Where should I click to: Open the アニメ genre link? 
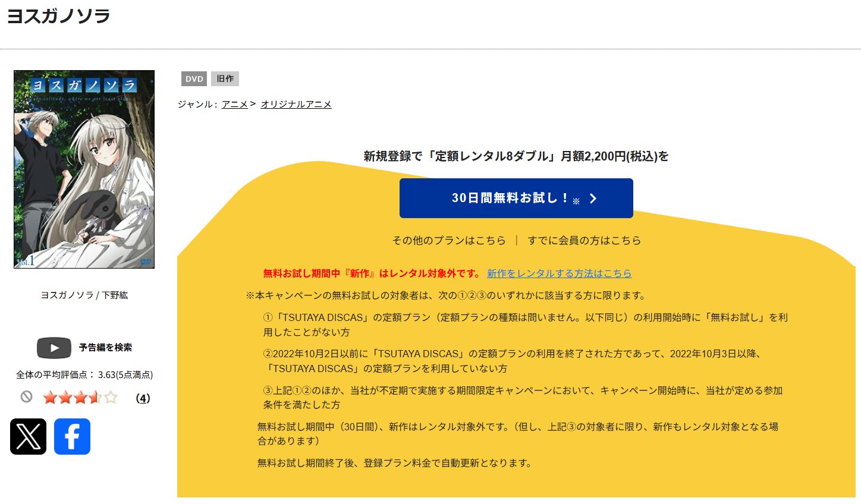tap(234, 103)
